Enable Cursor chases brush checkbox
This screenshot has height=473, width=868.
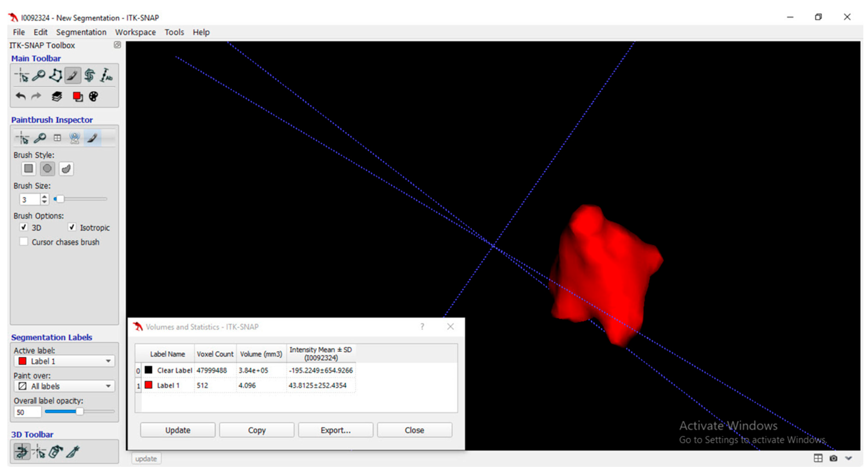24,242
